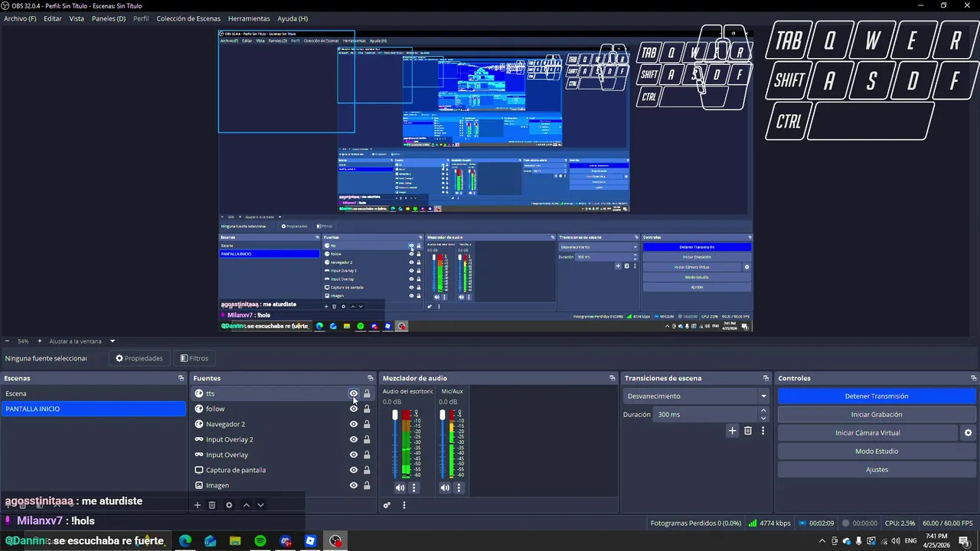Open the preview scaling dropdown arrow
The width and height of the screenshot is (980, 551).
pyautogui.click(x=113, y=341)
